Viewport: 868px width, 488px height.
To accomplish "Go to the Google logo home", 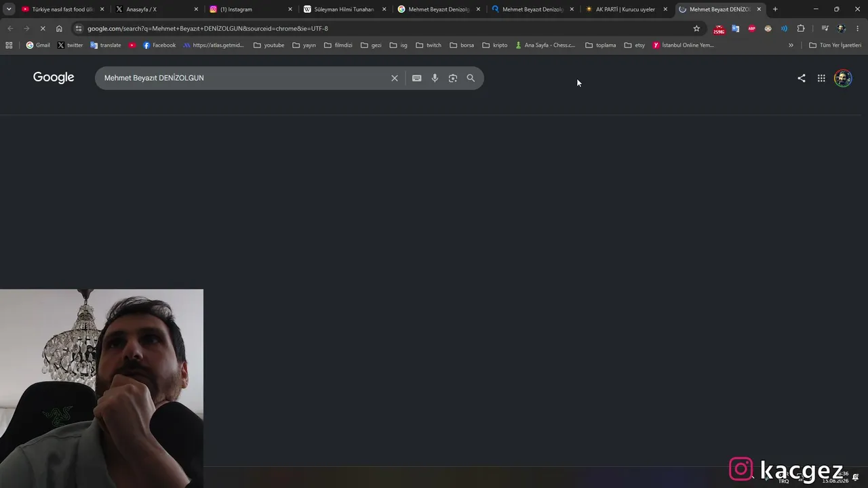I will point(54,77).
